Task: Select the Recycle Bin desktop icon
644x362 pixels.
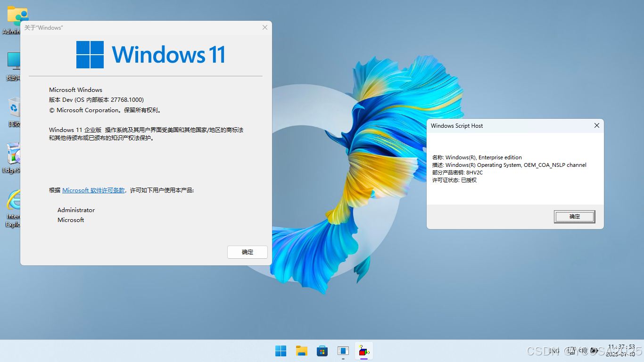Action: pyautogui.click(x=14, y=112)
